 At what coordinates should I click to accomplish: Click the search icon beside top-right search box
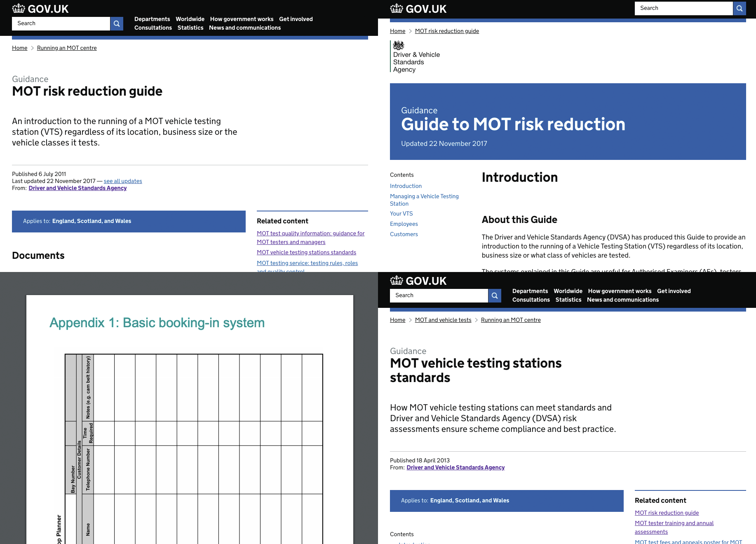(x=740, y=8)
